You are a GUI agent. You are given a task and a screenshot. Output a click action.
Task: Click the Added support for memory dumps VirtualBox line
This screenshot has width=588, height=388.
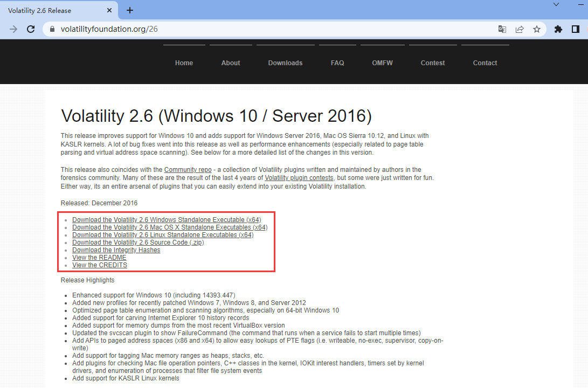tap(178, 325)
